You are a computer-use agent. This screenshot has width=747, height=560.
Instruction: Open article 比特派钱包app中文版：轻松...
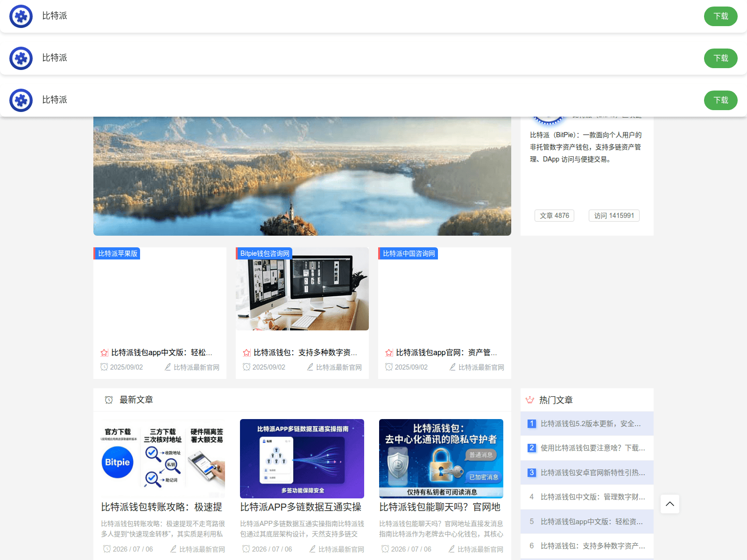162,352
